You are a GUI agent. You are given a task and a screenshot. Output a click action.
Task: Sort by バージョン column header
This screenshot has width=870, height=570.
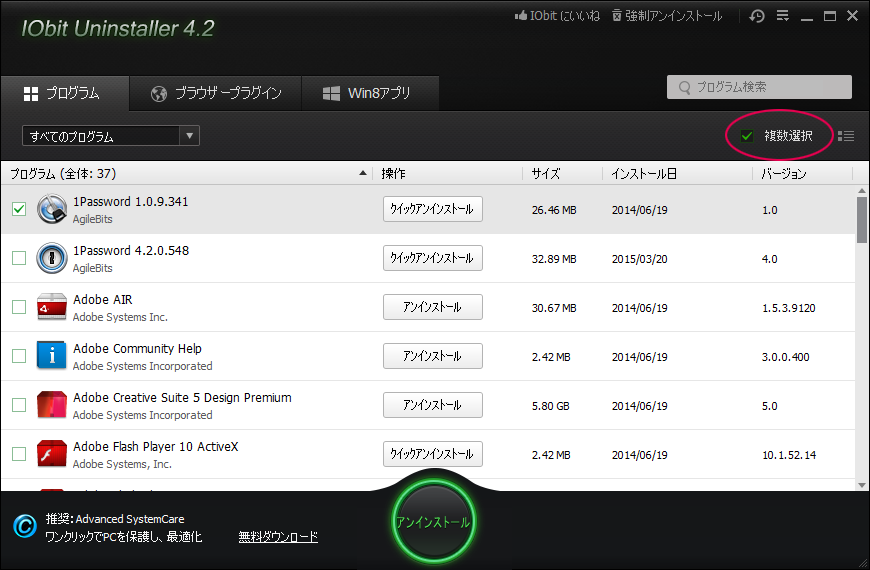click(802, 174)
